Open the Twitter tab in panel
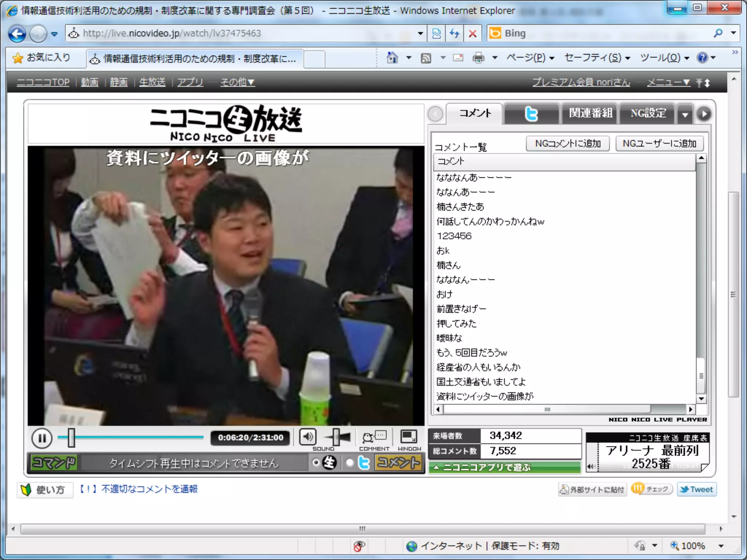Viewport: 747px width, 560px height. 531,114
